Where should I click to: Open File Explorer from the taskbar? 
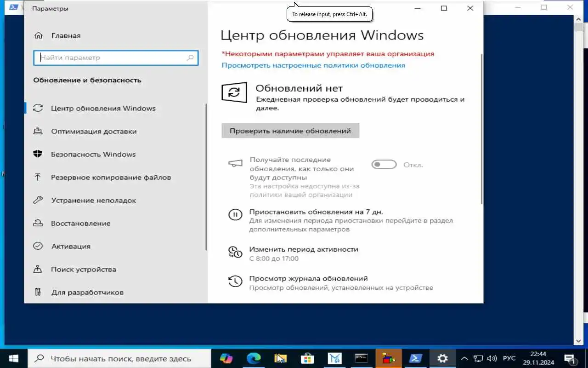coord(281,358)
